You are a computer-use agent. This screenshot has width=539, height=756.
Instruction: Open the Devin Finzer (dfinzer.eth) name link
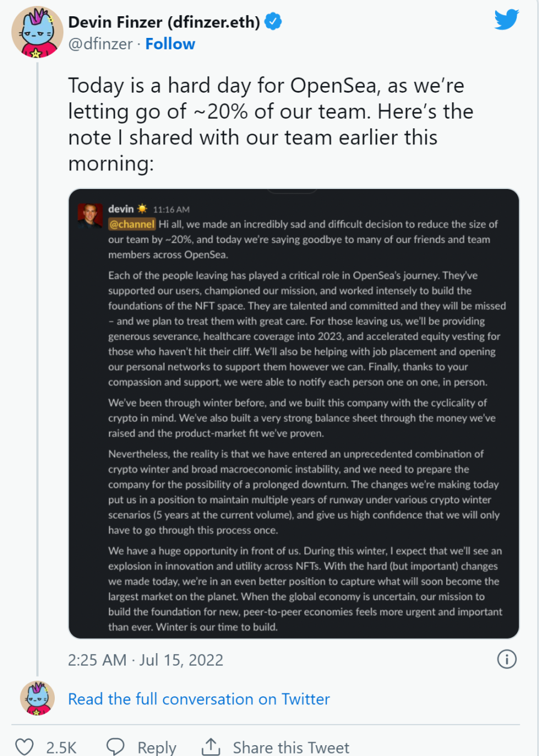164,23
